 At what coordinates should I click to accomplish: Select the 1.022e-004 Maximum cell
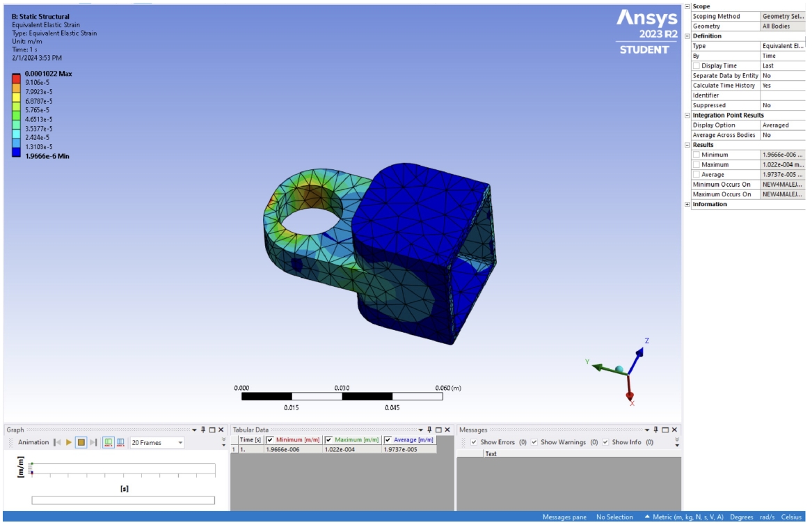coord(341,448)
